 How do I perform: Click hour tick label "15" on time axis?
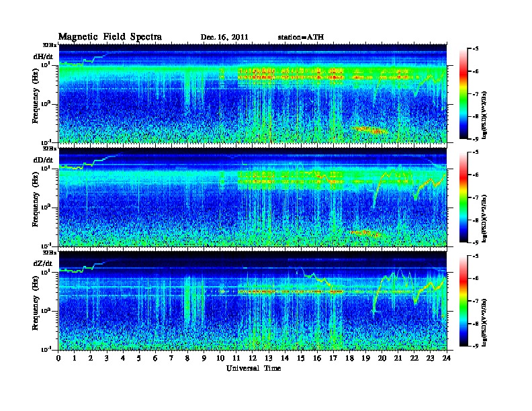(301, 358)
